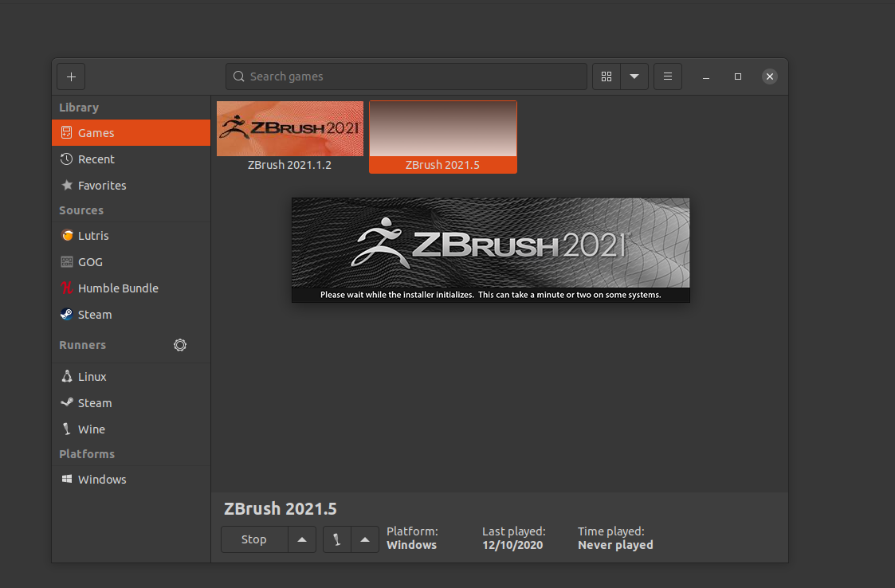Open the view options dropdown arrow
Screen dimensions: 895x588
click(634, 76)
